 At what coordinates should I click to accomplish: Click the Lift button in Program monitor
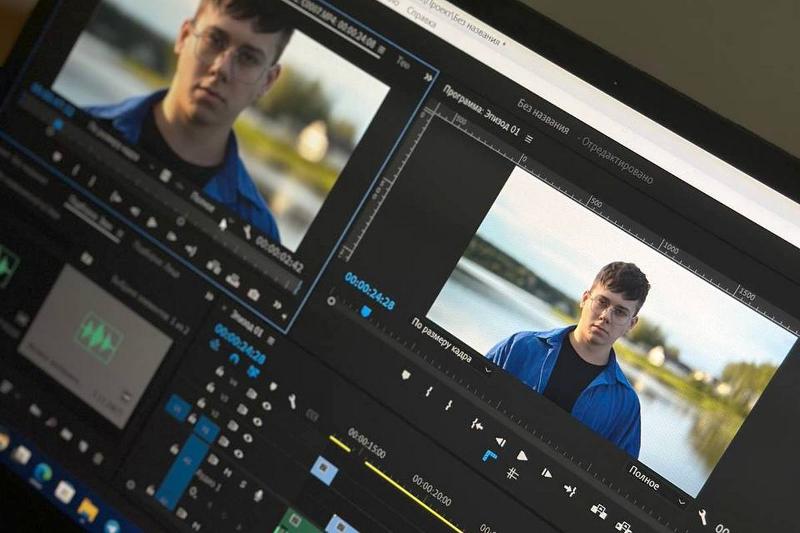[597, 510]
